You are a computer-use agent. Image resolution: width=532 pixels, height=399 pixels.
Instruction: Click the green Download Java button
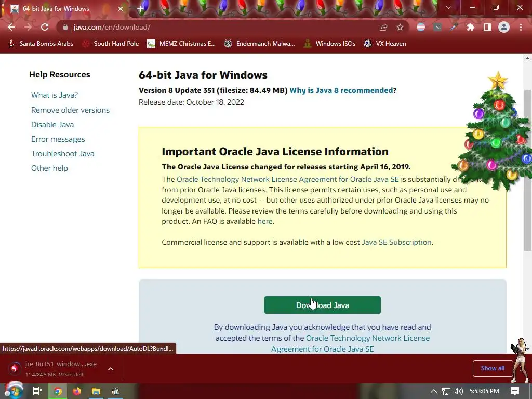(x=322, y=305)
